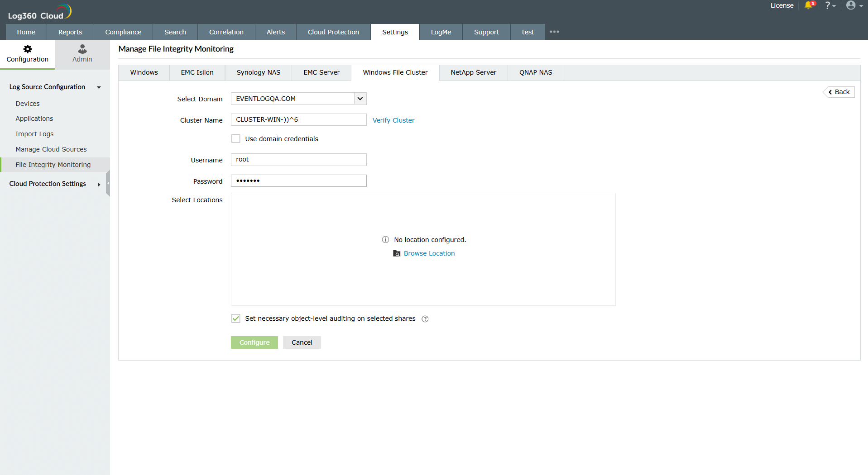The height and width of the screenshot is (475, 868).
Task: Open the Select Domain dropdown
Action: pos(360,98)
